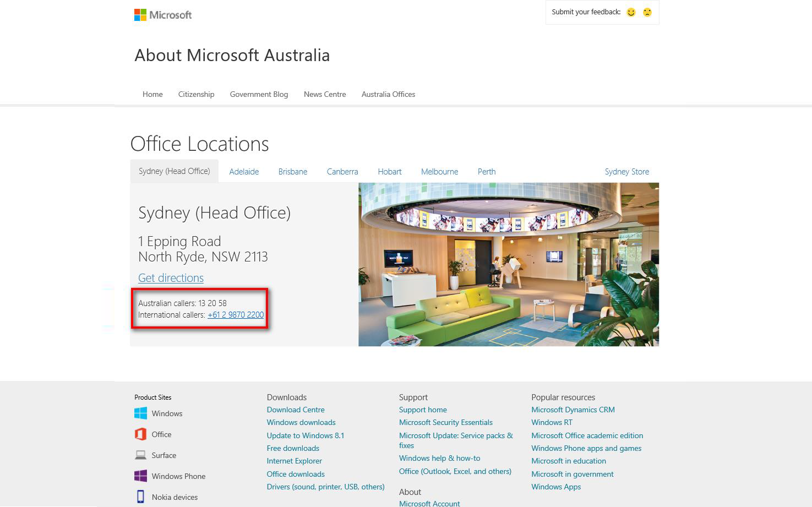Open the Nokia devices product icon
Viewport: 812px width, 507px height.
tap(140, 497)
